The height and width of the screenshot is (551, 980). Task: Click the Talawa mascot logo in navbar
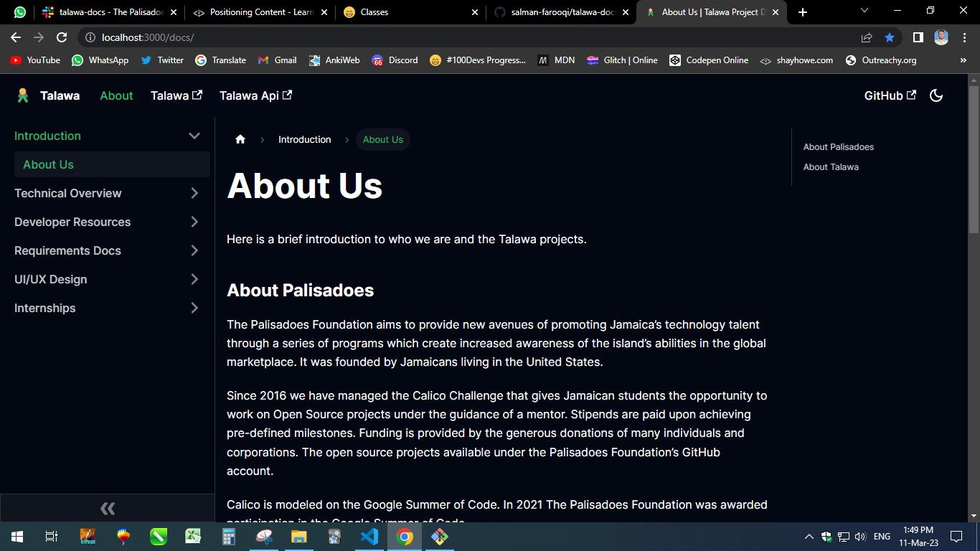tap(20, 95)
